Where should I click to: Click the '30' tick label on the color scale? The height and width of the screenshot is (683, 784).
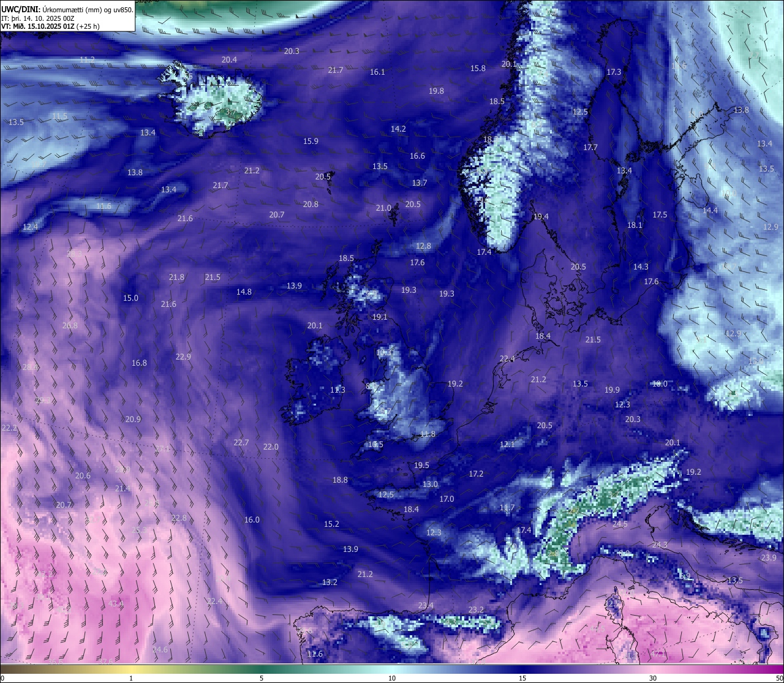pos(653,678)
